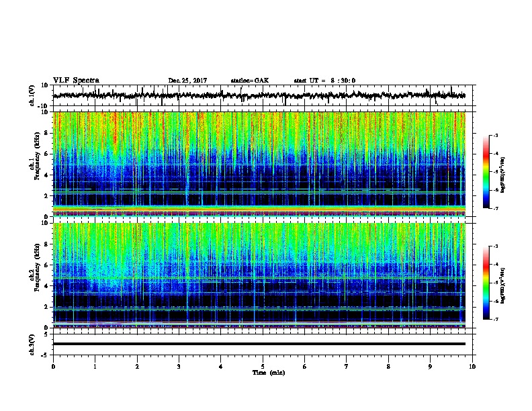Select the "start UT = 8 :30: 0" text

[324, 81]
